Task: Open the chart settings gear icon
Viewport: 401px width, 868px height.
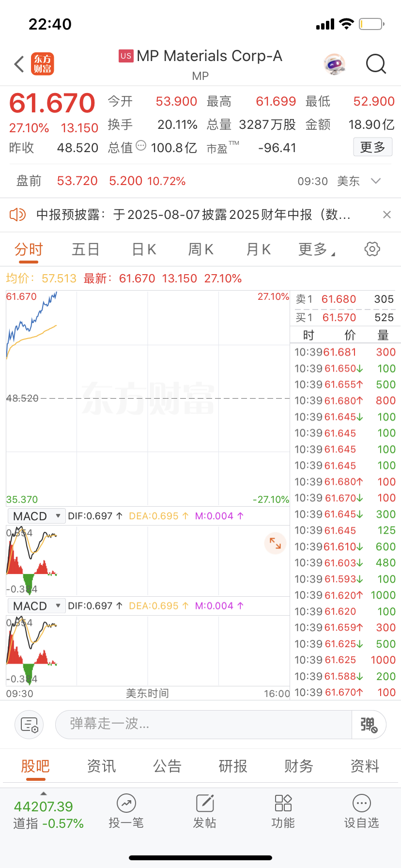Action: (372, 249)
